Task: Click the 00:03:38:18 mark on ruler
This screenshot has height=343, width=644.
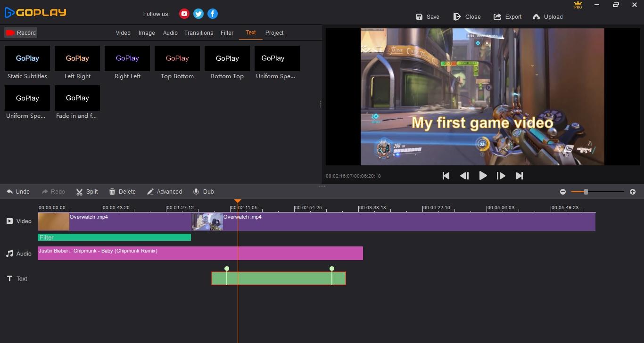Action: 372,207
